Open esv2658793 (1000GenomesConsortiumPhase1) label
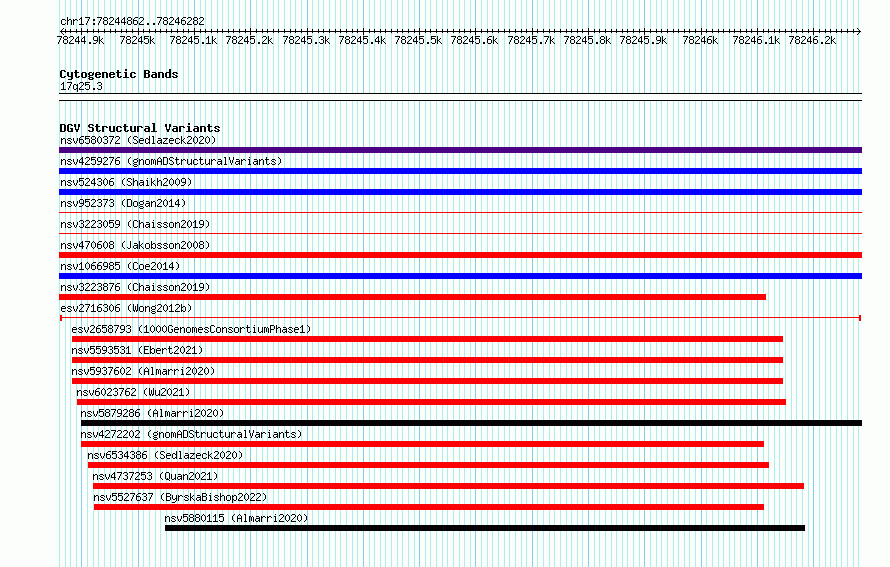The image size is (890, 567). 191,329
